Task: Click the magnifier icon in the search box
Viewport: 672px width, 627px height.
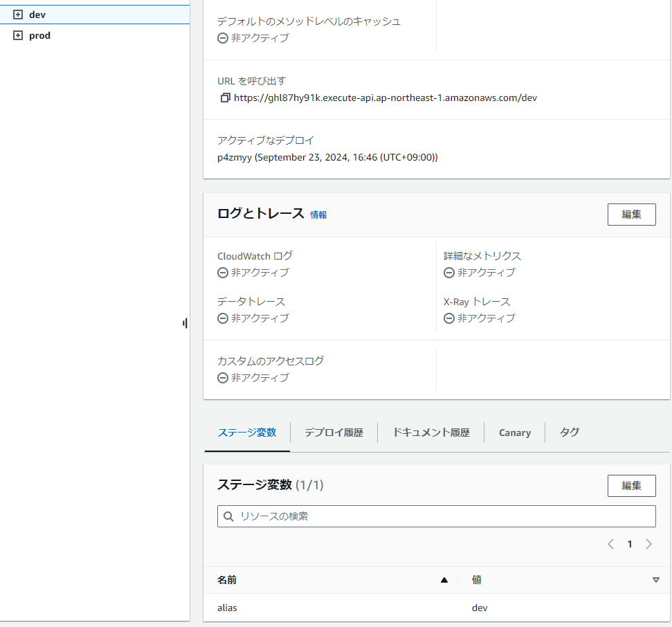Action: pos(228,516)
